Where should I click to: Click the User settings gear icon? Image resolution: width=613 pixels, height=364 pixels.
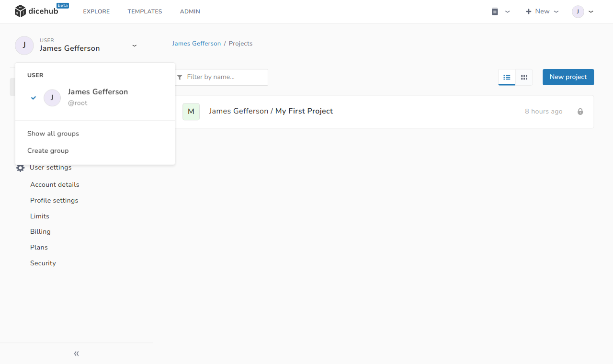pos(20,168)
